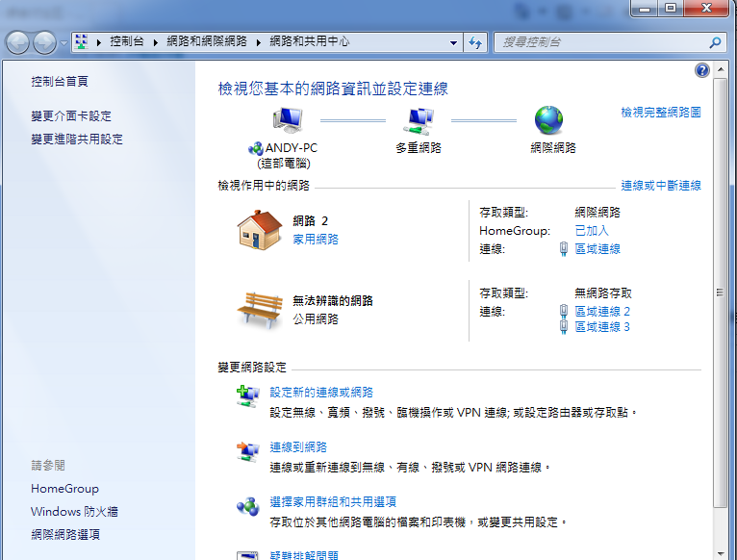
Task: Click in the 搜尋控制台 search box
Action: coord(601,43)
